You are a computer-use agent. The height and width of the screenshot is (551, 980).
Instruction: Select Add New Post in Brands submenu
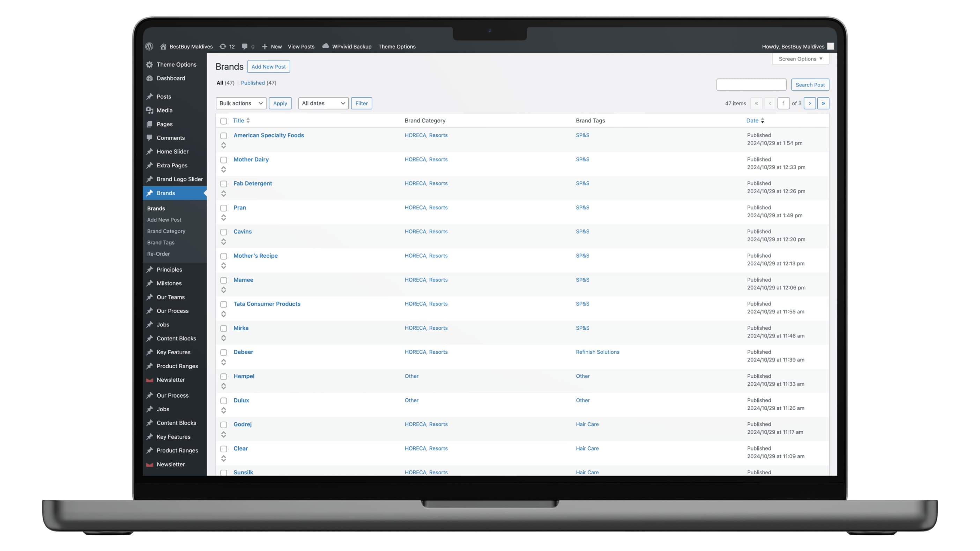pos(164,220)
